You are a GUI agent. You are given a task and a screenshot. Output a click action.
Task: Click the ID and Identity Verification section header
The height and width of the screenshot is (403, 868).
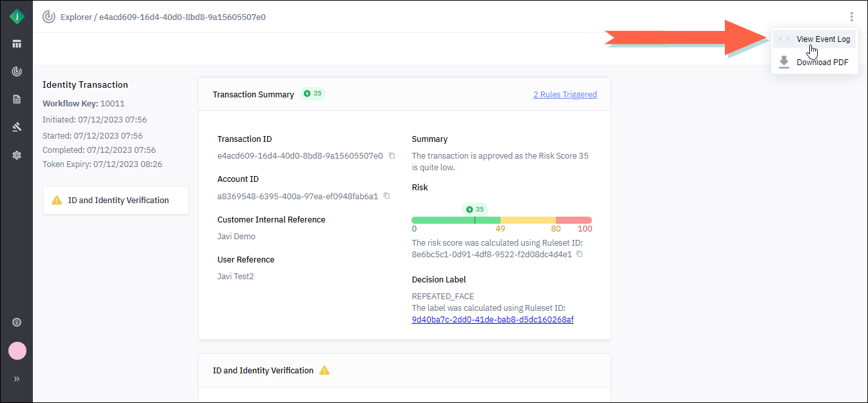click(x=263, y=371)
